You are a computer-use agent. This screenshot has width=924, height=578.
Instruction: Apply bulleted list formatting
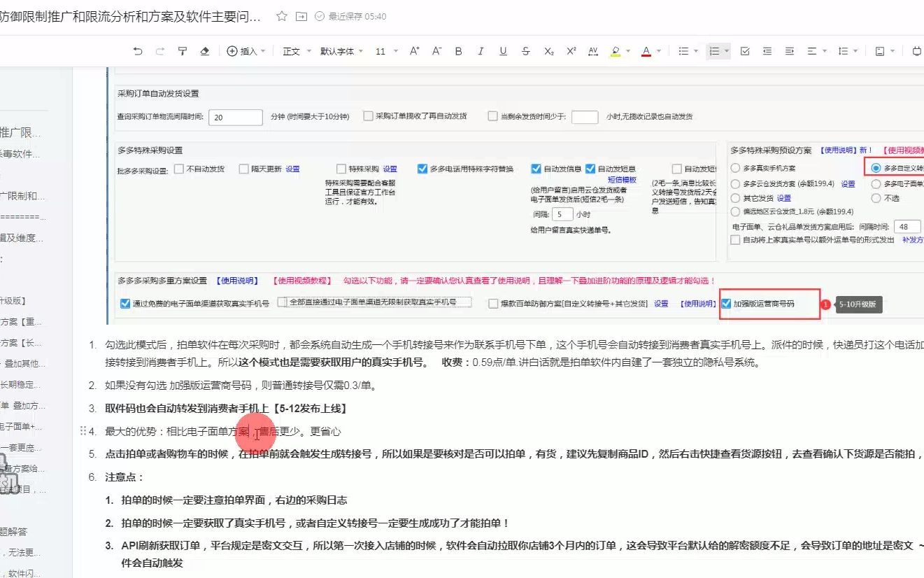(x=683, y=51)
